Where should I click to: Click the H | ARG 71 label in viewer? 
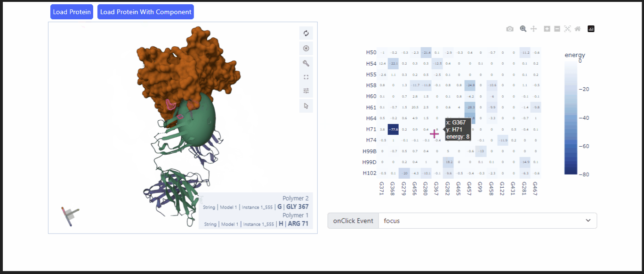(x=293, y=224)
